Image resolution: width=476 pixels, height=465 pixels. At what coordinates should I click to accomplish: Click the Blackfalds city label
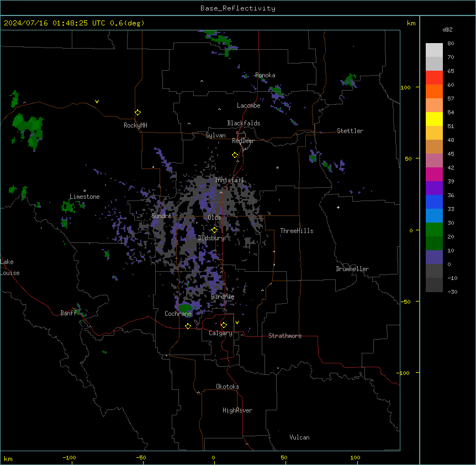click(x=244, y=123)
